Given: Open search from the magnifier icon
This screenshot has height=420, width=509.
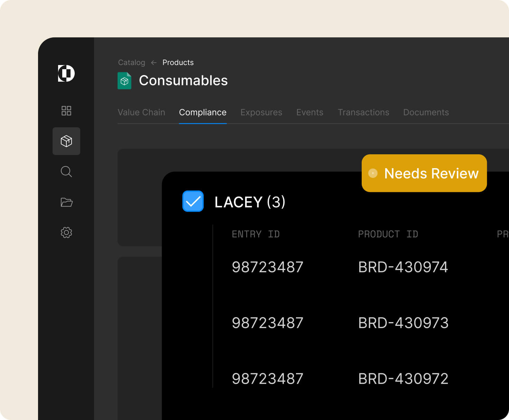Looking at the screenshot, I should click(66, 172).
